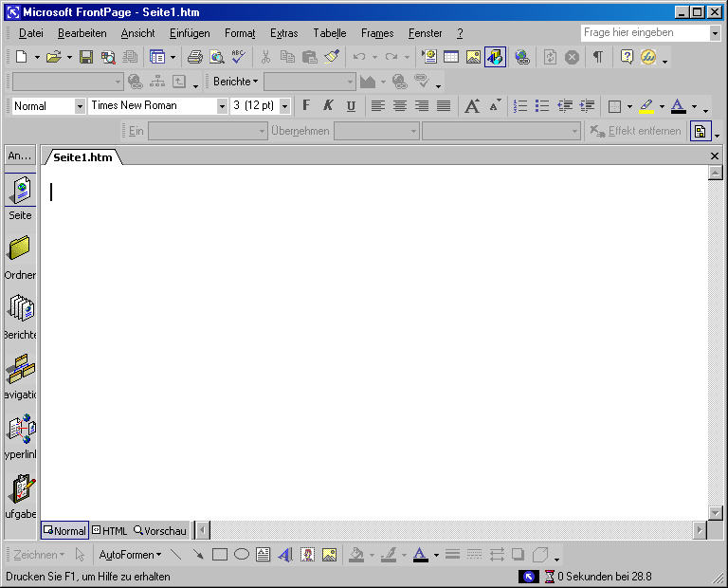Image resolution: width=728 pixels, height=588 pixels.
Task: Apply yellow highlight color button
Action: pyautogui.click(x=646, y=106)
